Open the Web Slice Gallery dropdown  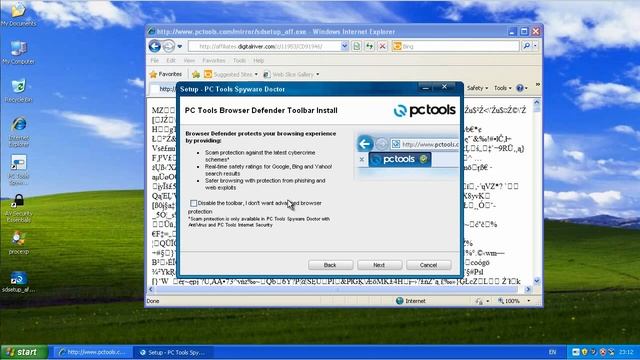pyautogui.click(x=291, y=74)
